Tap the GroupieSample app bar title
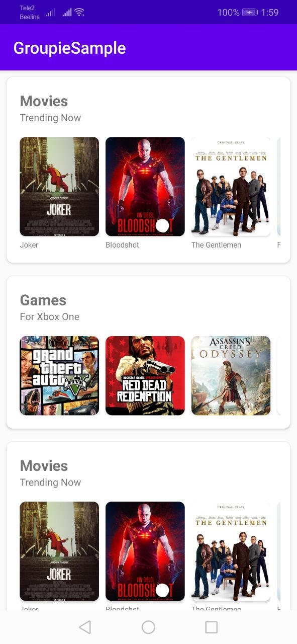Viewport: 297px width, 644px height. click(x=70, y=48)
